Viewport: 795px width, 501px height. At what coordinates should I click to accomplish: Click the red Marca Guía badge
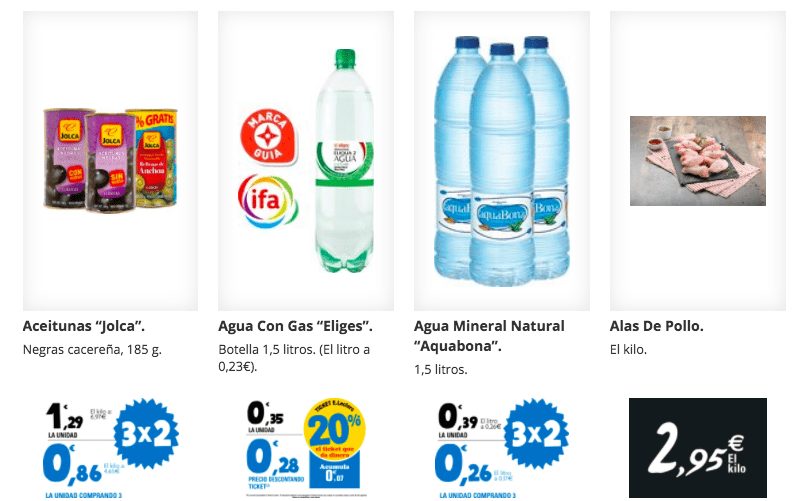[268, 138]
